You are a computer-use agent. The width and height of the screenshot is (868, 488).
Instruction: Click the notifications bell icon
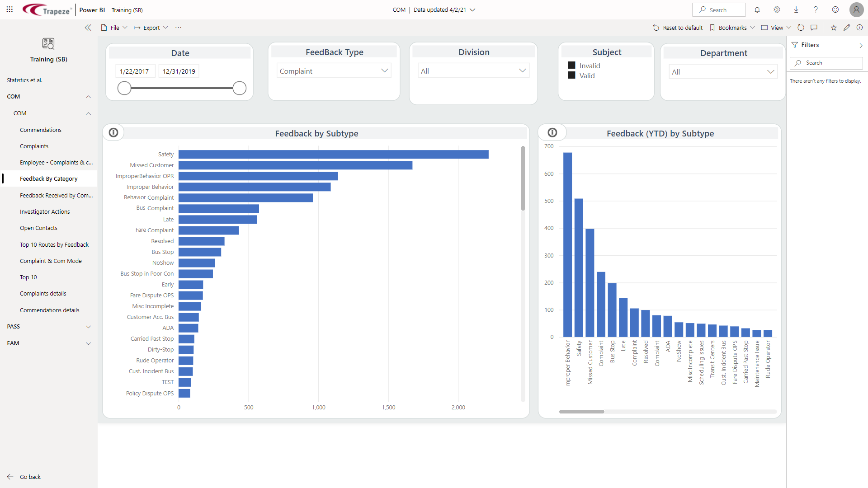click(x=757, y=9)
